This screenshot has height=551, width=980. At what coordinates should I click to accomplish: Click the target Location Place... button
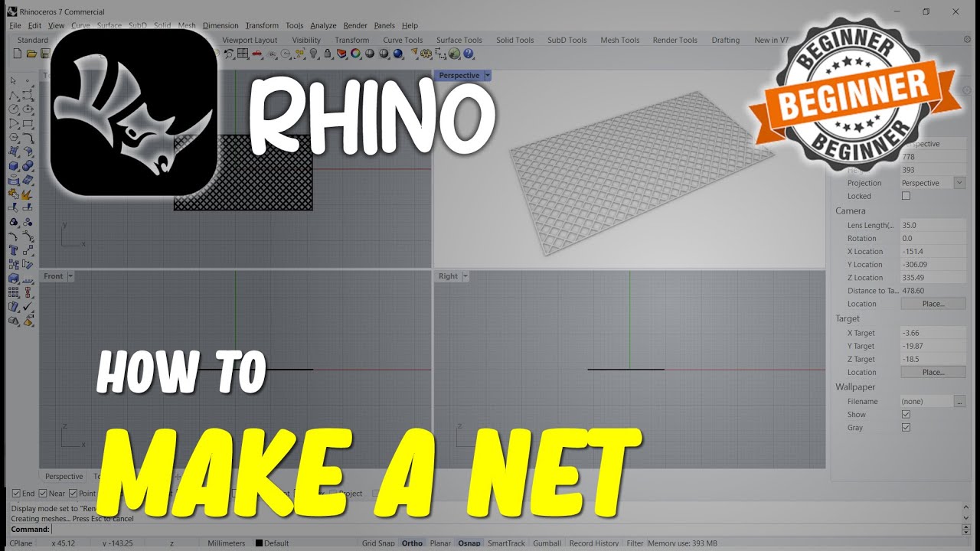(x=933, y=372)
